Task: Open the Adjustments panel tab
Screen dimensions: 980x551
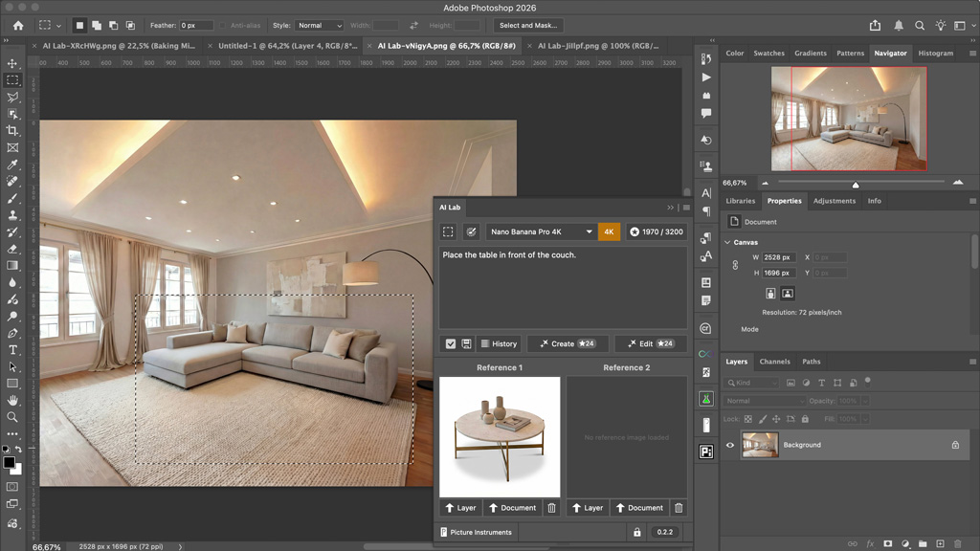Action: [x=834, y=201]
